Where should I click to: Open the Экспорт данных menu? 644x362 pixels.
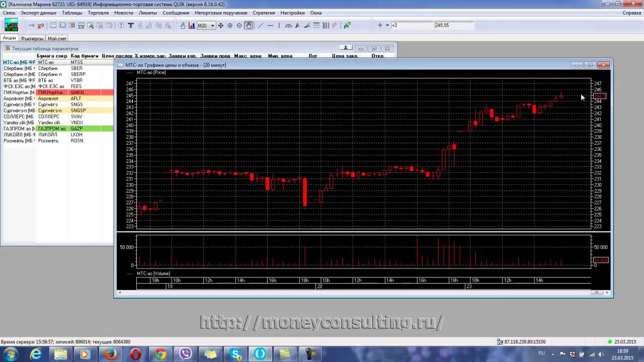(x=38, y=13)
